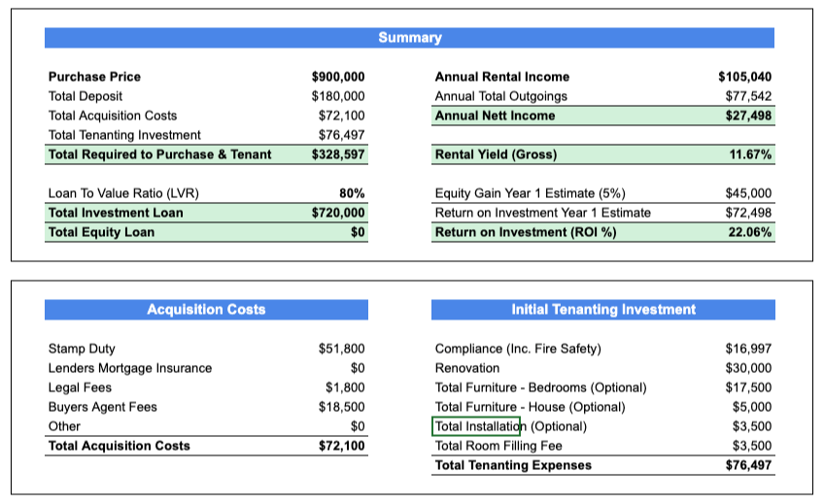Click the $3,500 Room Filling Fee value
This screenshot has height=504, width=824.
pos(752,446)
